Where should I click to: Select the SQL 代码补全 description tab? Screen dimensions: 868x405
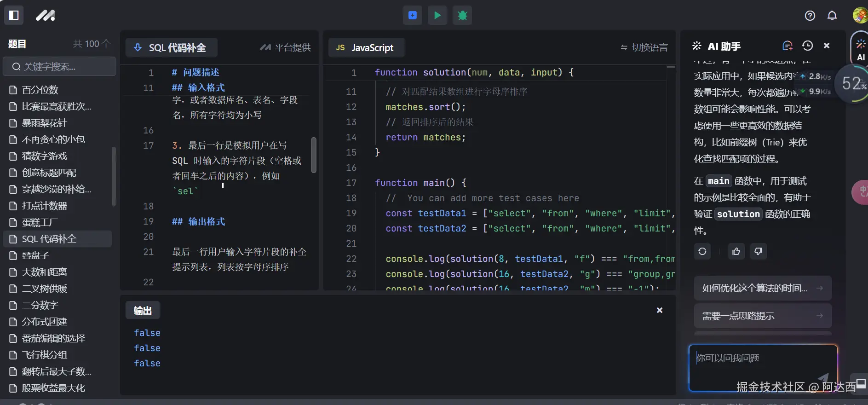(x=171, y=47)
